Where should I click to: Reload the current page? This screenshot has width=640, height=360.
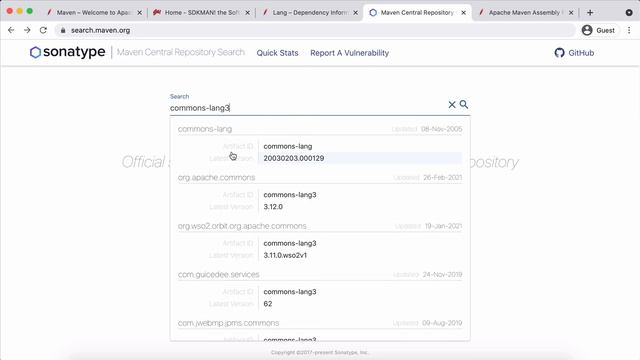click(x=43, y=30)
